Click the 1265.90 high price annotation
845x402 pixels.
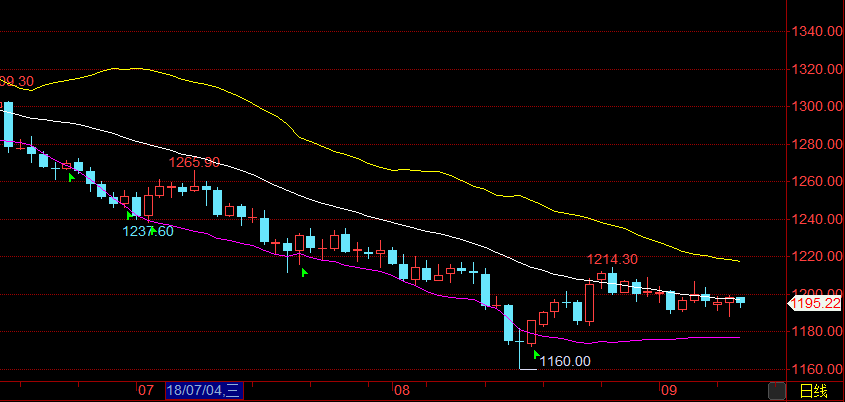click(x=194, y=162)
